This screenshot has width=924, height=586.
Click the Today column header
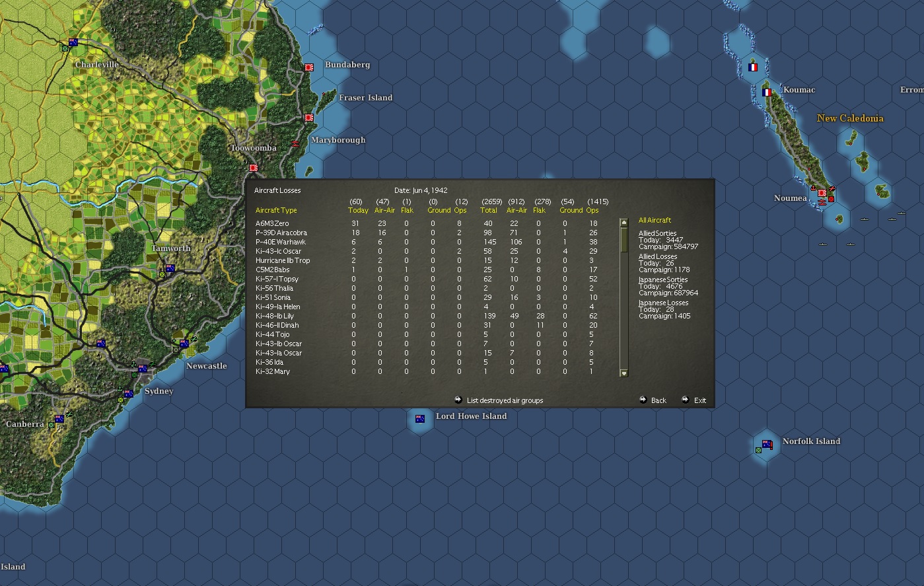pos(358,210)
